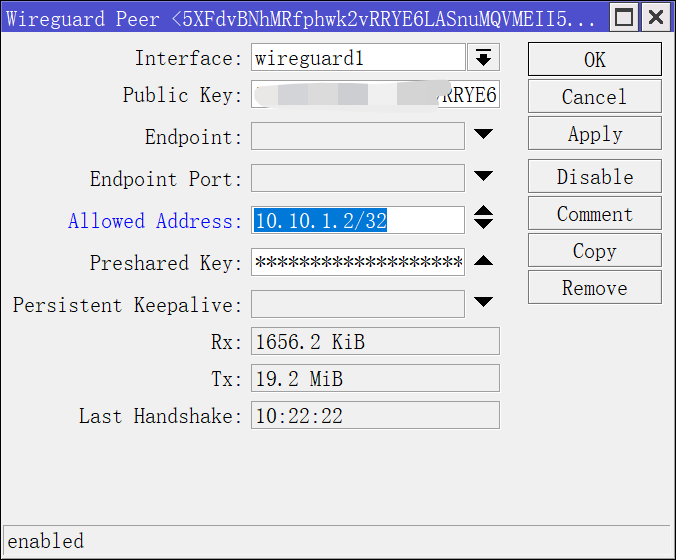The width and height of the screenshot is (676, 560).
Task: Expand the Endpoint field
Action: pos(484,135)
